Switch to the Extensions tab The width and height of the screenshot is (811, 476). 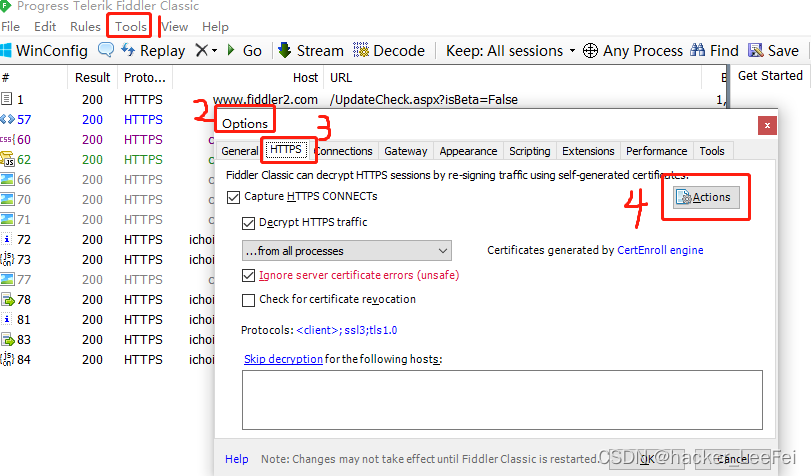[588, 151]
